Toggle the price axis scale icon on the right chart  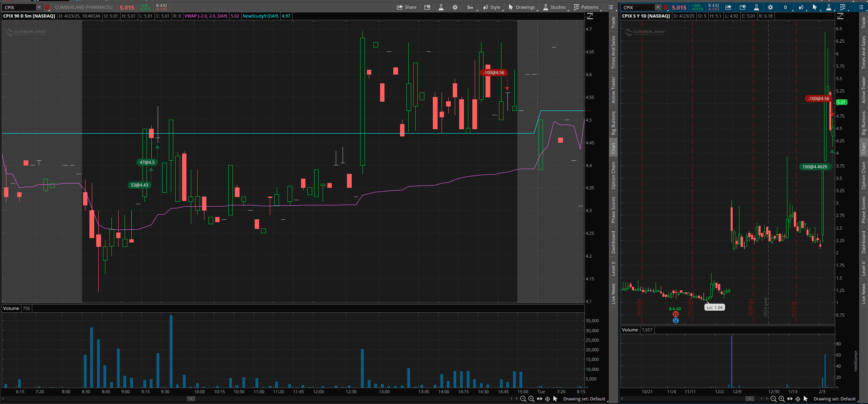(840, 16)
